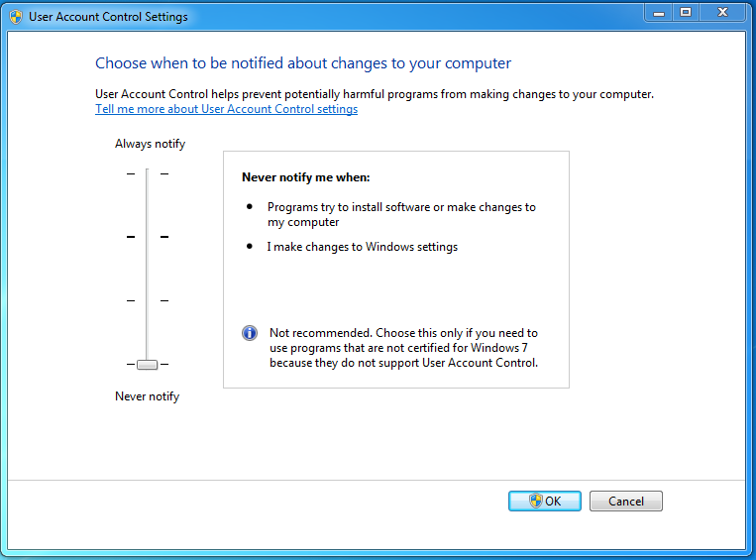Viewport: 756px width, 560px height.
Task: Click the UAC shield icon in title bar
Action: 16,17
